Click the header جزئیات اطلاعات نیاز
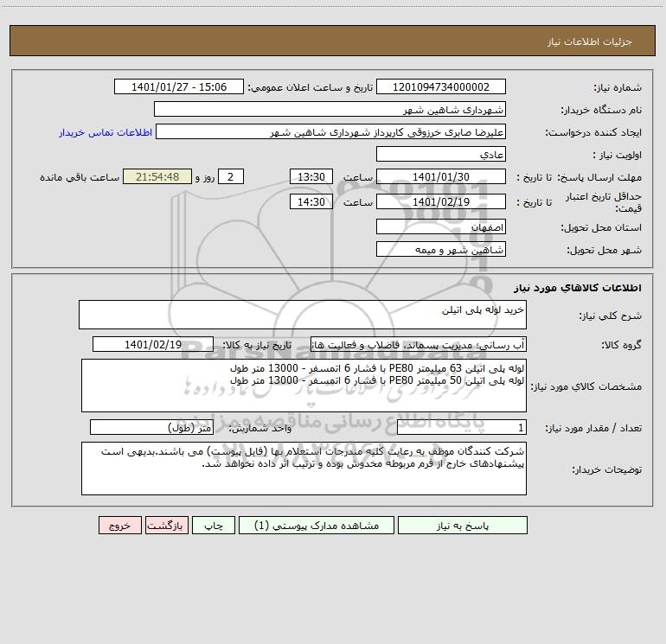 point(590,41)
